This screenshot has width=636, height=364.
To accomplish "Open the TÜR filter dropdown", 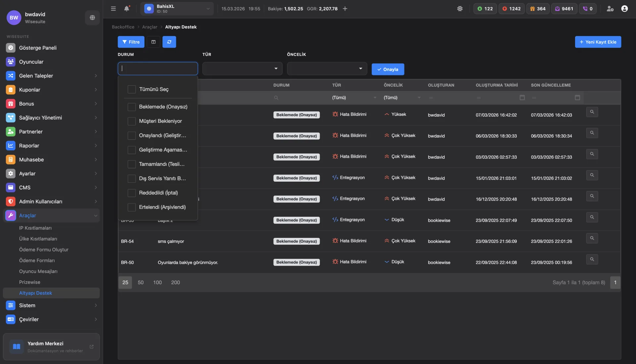I will pyautogui.click(x=242, y=68).
